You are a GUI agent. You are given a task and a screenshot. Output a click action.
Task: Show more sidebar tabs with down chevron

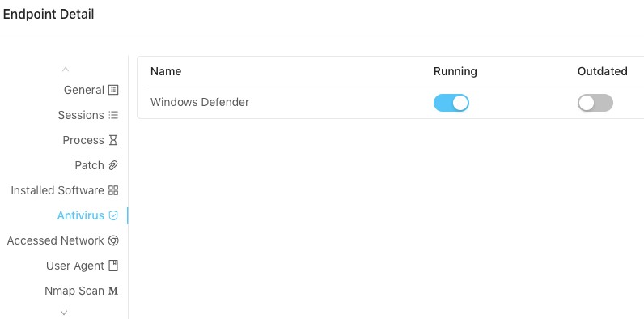click(x=64, y=313)
